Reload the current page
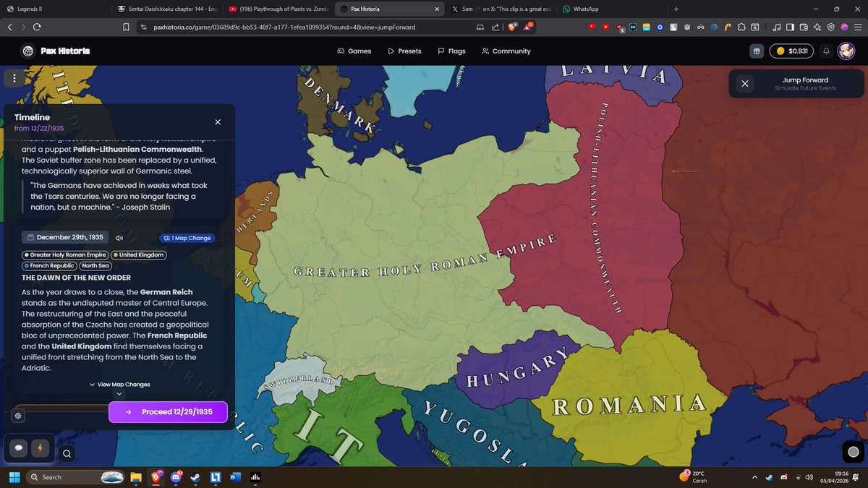 click(x=37, y=27)
